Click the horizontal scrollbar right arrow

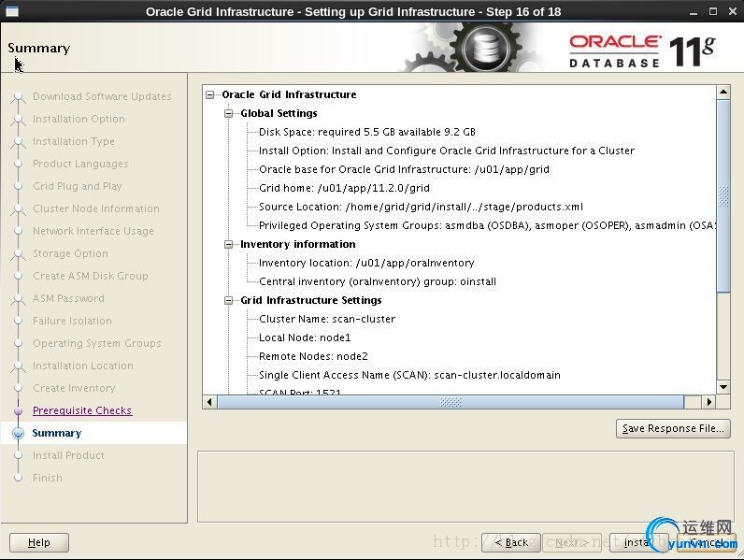708,402
